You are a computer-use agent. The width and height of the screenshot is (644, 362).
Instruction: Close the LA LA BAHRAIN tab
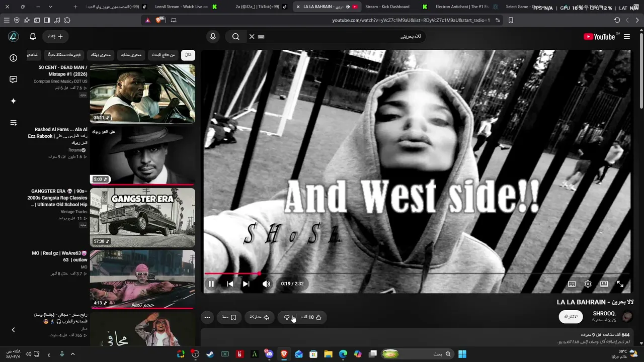(x=298, y=7)
